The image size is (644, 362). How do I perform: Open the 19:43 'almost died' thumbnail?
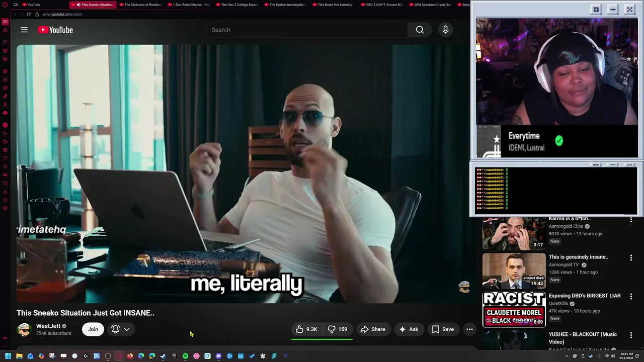pos(514,270)
